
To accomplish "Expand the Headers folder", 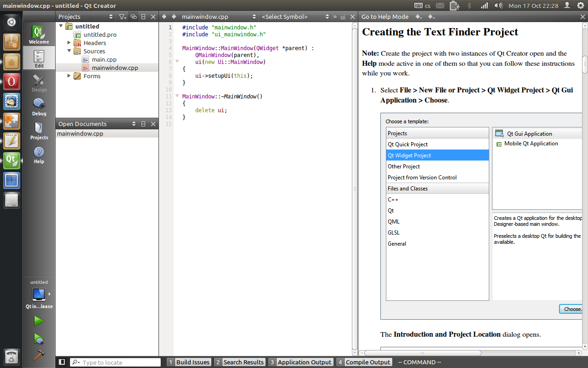I will click(69, 43).
